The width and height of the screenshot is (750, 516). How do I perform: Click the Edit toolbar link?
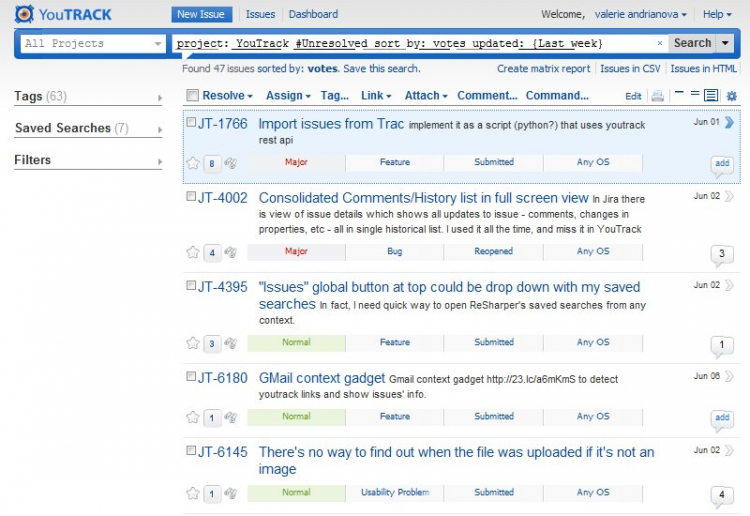(633, 96)
